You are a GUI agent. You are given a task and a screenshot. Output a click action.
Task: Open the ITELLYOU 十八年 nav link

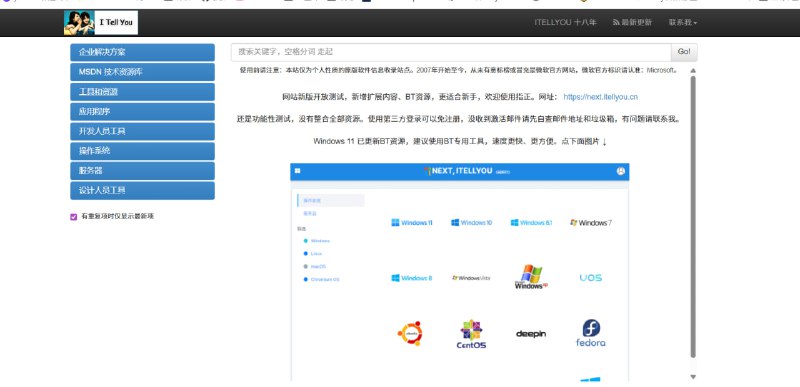coord(565,22)
